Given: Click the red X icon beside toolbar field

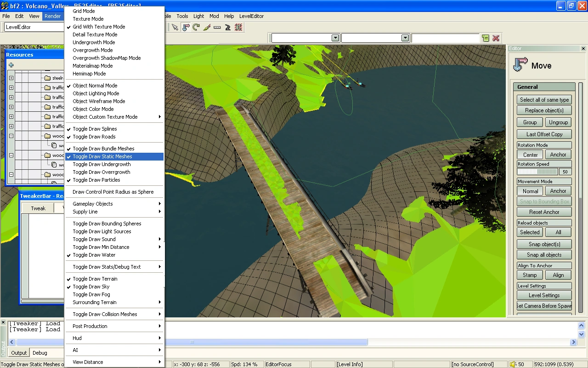Looking at the screenshot, I should (496, 38).
